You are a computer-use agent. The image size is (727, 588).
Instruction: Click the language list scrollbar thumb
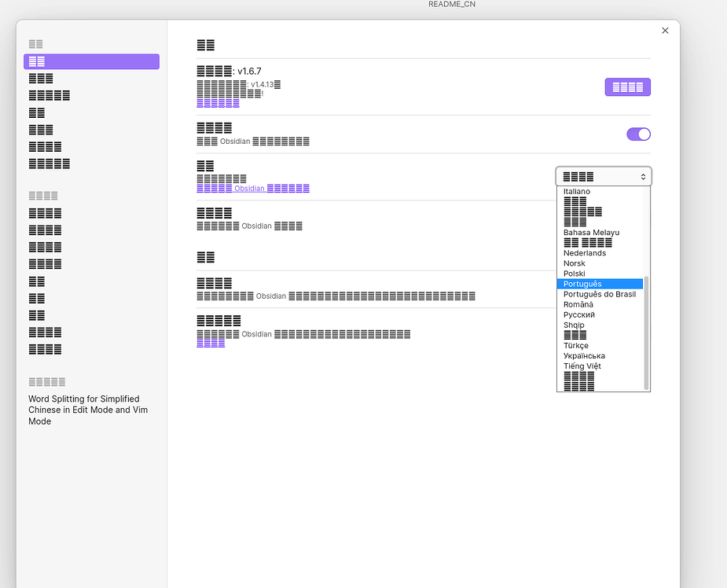coord(646,330)
